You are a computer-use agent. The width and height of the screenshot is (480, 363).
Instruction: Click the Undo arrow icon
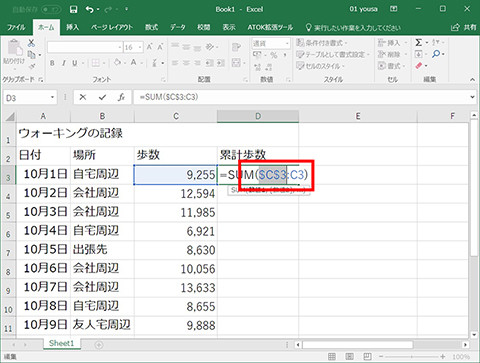pyautogui.click(x=89, y=9)
